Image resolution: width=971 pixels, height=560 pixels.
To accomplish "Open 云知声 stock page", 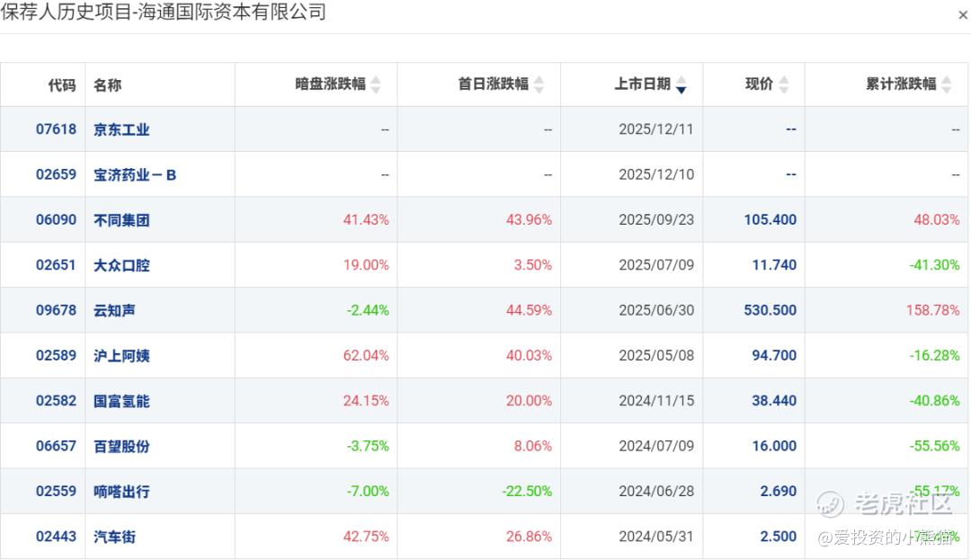I will tap(114, 311).
